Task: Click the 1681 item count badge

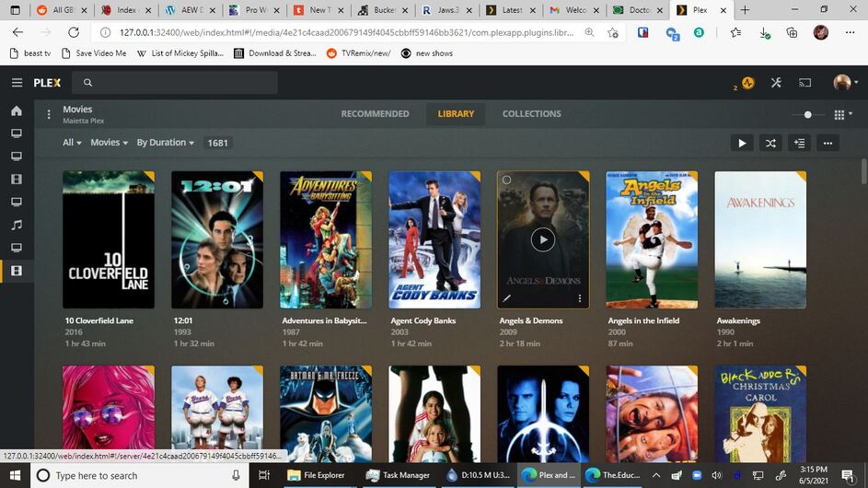Action: (217, 143)
